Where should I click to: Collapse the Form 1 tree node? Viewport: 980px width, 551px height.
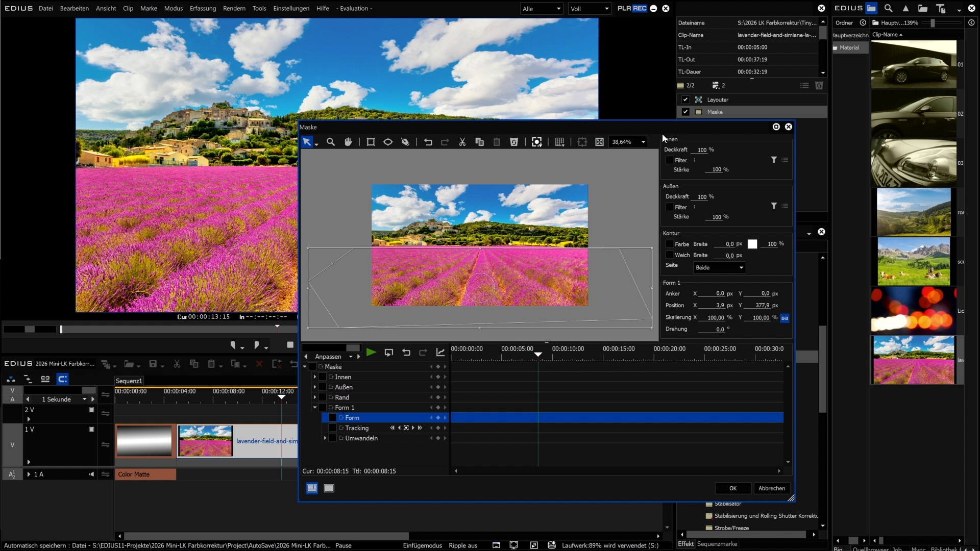pos(315,408)
